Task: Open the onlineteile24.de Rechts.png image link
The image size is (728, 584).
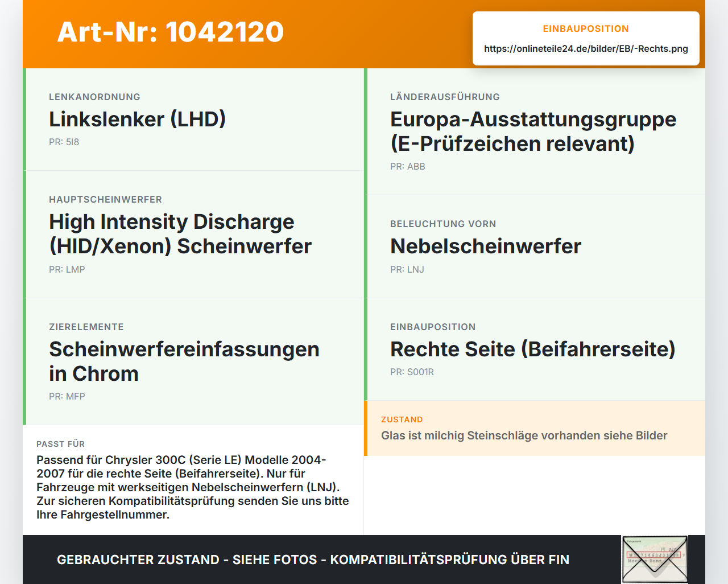Action: 586,48
